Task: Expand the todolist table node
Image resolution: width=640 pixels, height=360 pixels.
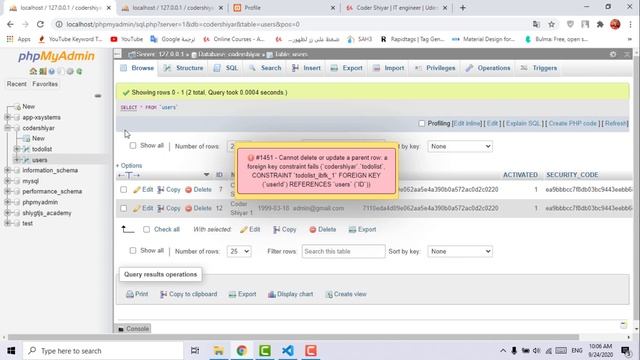Action: pos(17,149)
